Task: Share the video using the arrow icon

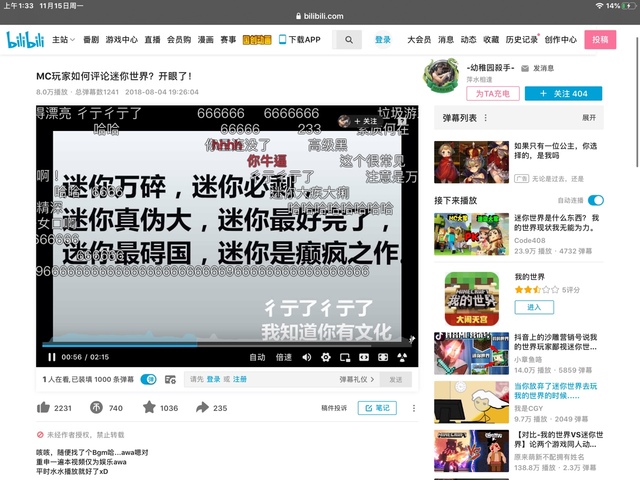Action: click(x=202, y=408)
